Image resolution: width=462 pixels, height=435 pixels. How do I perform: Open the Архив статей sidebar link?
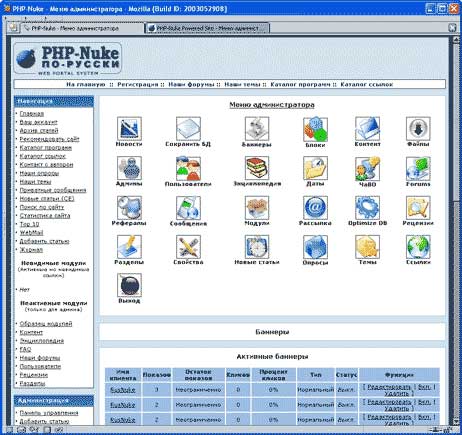point(39,131)
